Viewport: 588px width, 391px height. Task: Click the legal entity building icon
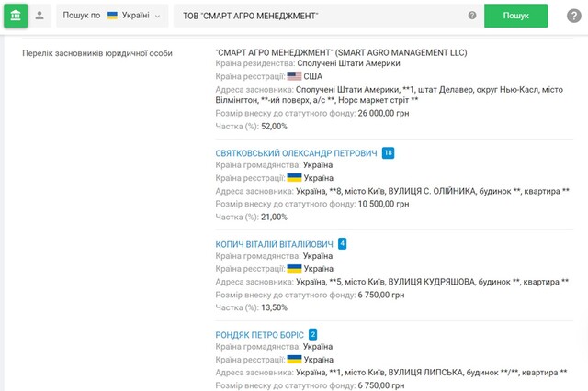[16, 16]
